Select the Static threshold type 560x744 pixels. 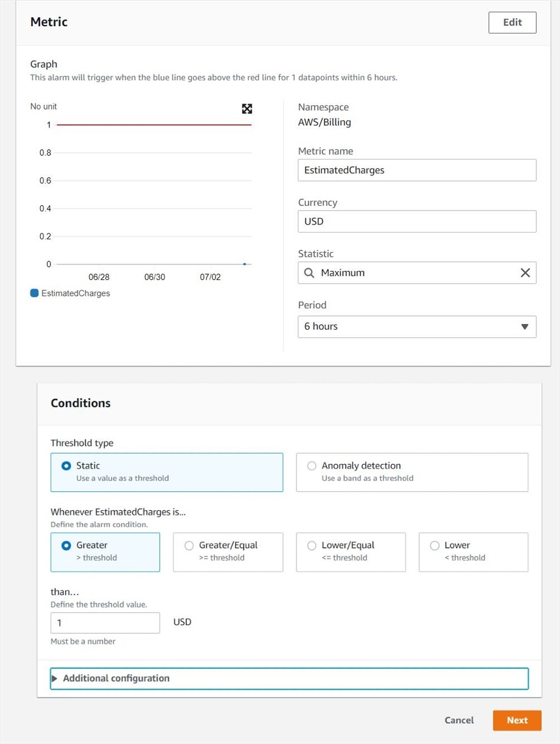(167, 472)
